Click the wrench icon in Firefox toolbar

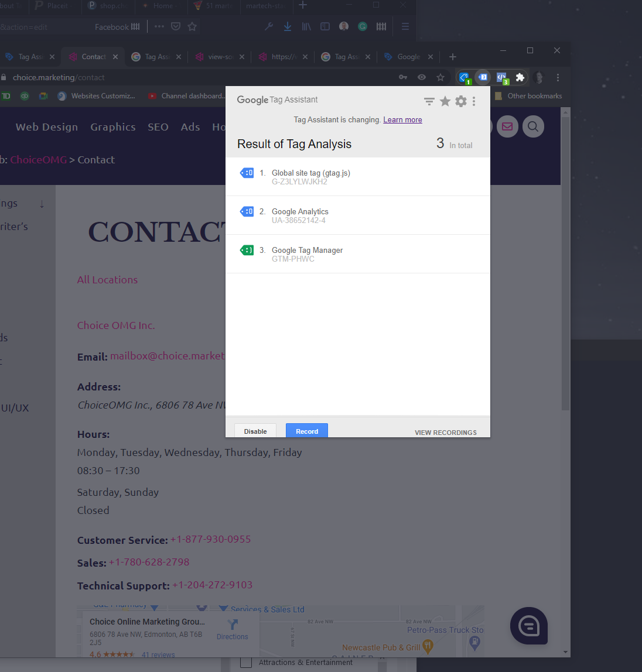[x=269, y=26]
